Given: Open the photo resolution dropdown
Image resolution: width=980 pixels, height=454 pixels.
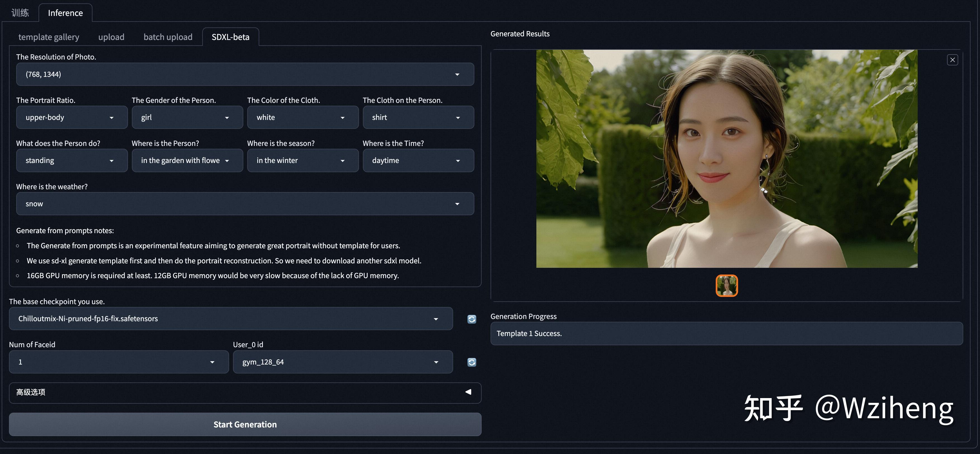Looking at the screenshot, I should 245,74.
